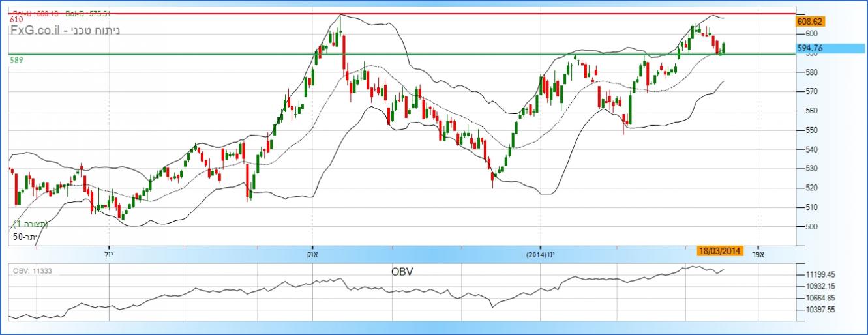Screen dimensions: 868x335
Task: Click the red 610 resistance level label
Action: (16, 20)
